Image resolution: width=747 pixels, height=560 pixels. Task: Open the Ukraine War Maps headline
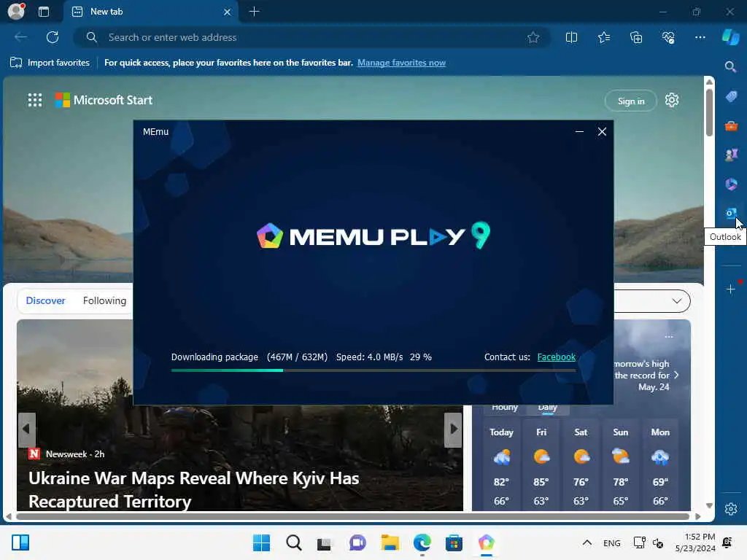193,489
